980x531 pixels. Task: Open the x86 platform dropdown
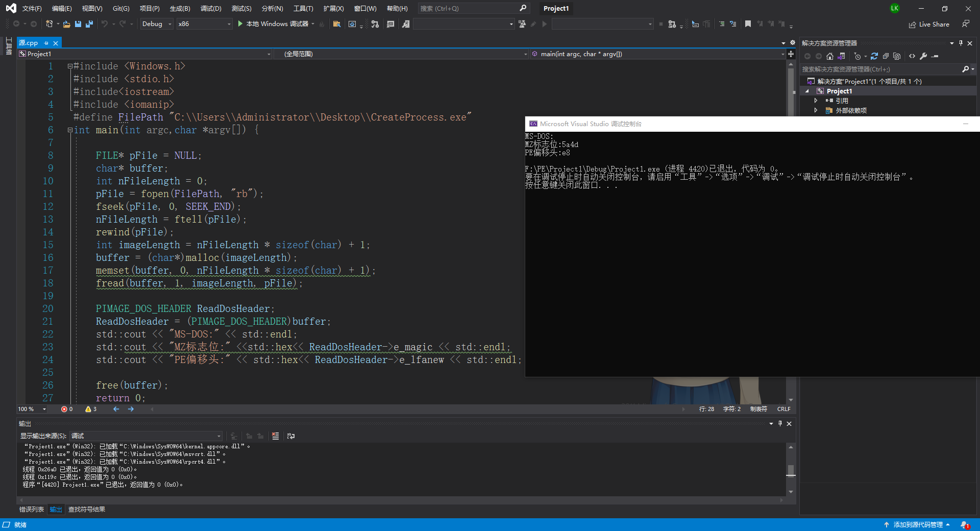point(205,24)
